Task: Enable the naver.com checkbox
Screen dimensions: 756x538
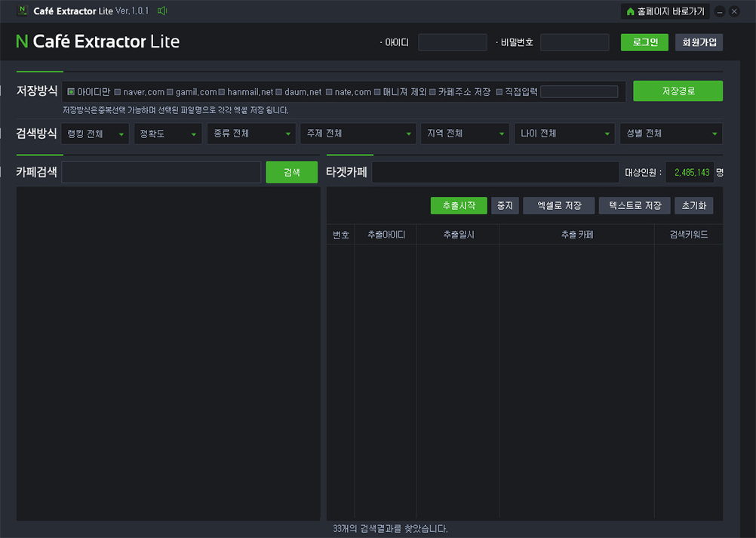Action: click(x=117, y=91)
